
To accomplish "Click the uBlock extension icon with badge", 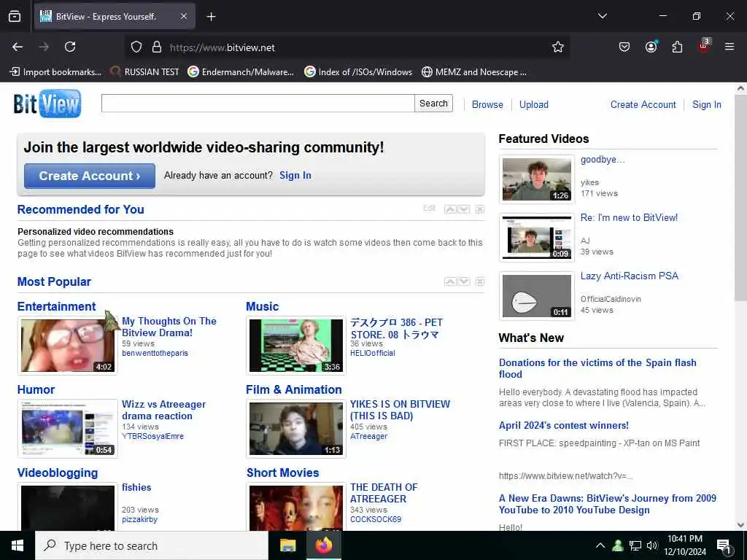I will [x=704, y=46].
